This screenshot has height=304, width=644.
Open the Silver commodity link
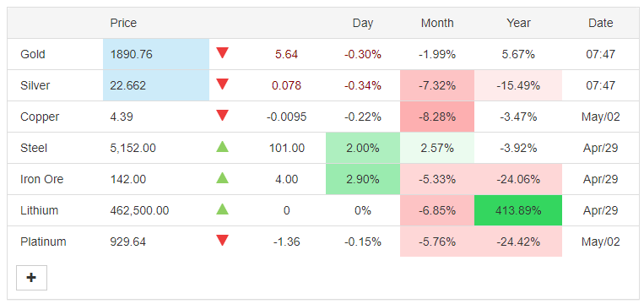pos(35,85)
